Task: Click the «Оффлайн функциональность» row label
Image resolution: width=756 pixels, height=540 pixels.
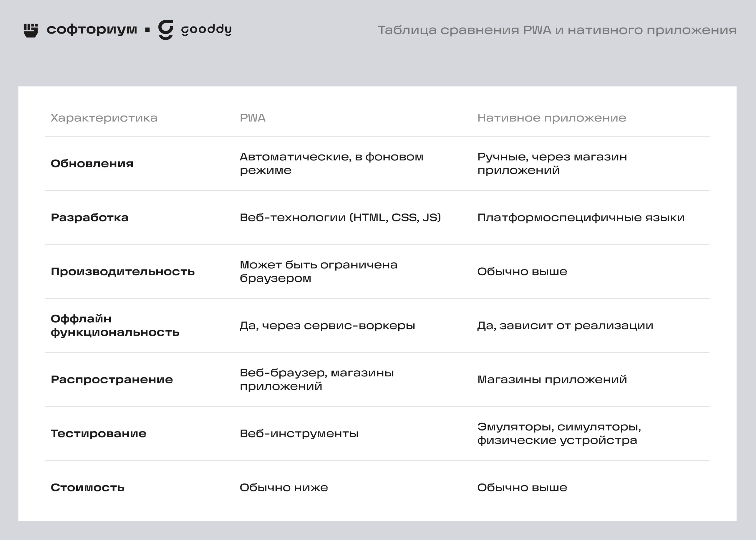Action: 115,325
